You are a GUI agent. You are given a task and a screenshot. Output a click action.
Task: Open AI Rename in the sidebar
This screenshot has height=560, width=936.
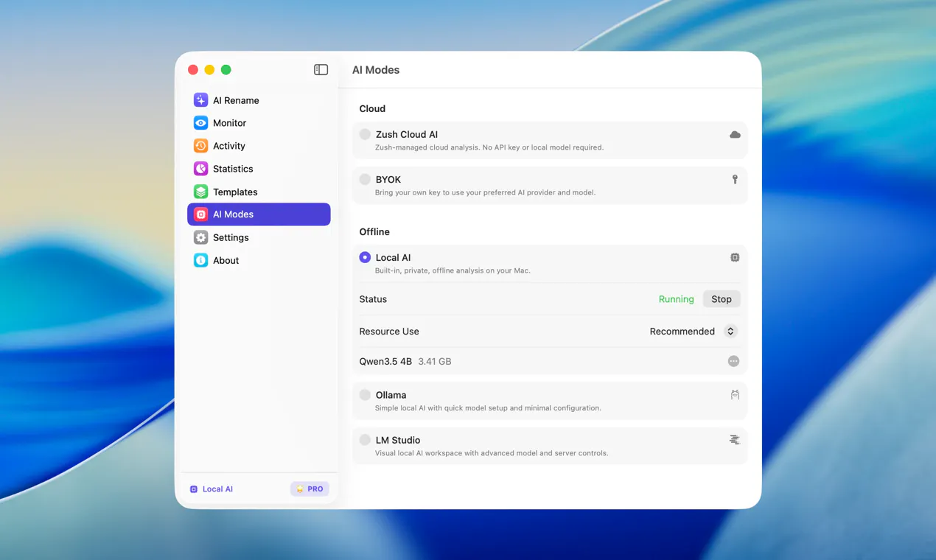click(x=259, y=100)
